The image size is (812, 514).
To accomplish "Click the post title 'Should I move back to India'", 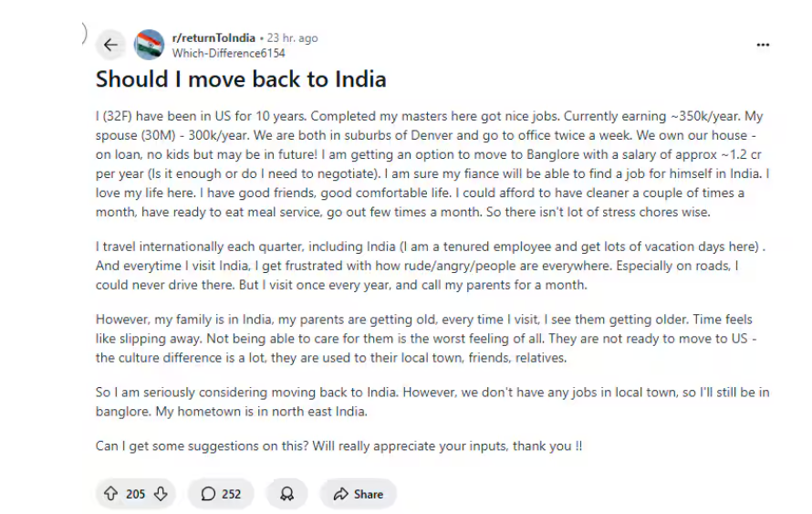I will [241, 79].
